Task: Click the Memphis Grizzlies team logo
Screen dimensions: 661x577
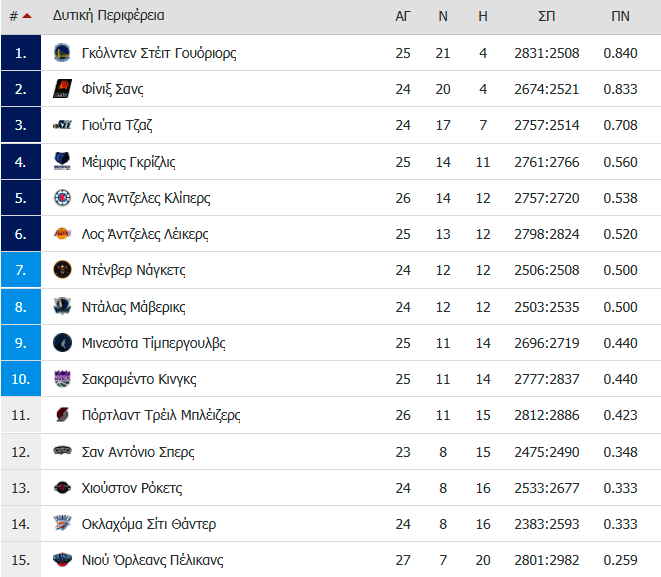Action: [62, 162]
